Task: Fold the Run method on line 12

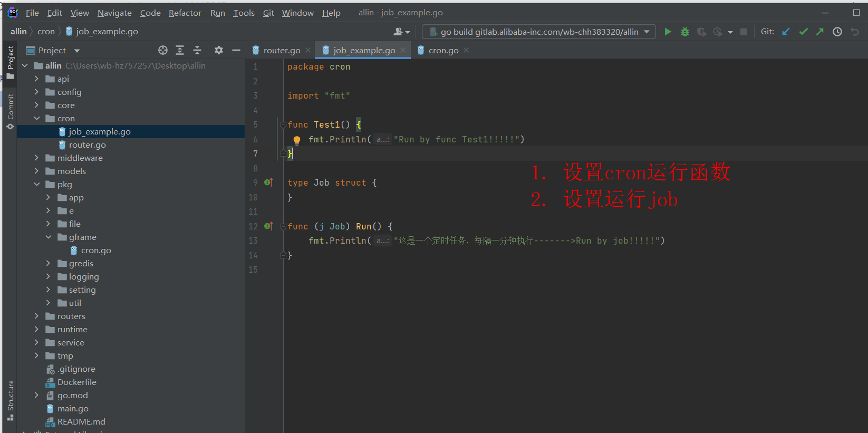Action: (x=283, y=226)
